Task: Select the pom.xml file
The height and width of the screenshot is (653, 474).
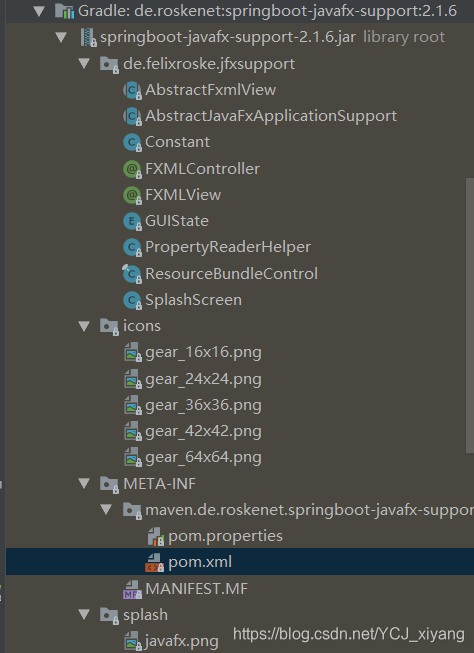Action: (x=200, y=562)
